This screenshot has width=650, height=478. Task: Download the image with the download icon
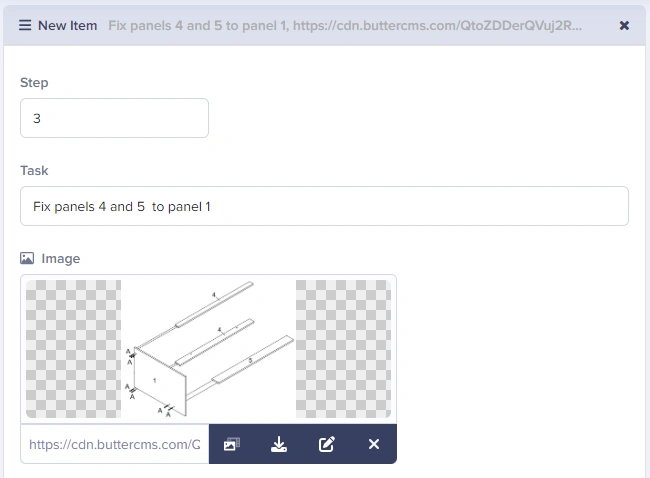[x=279, y=444]
